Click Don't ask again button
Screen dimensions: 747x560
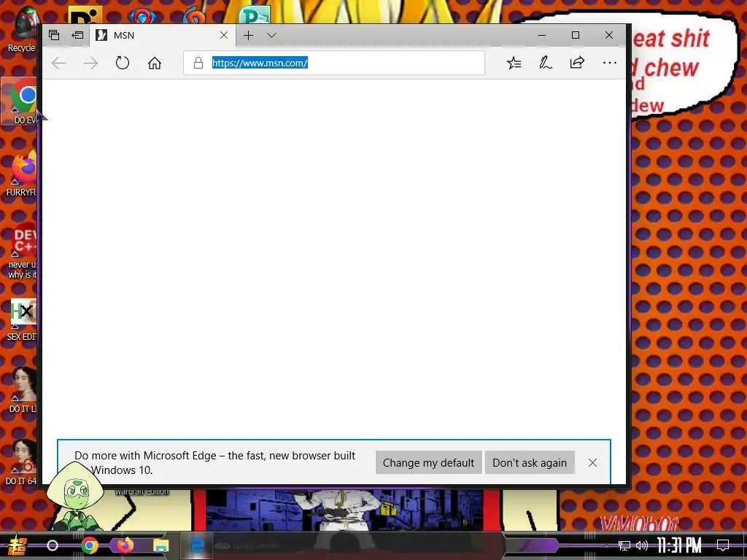[530, 463]
